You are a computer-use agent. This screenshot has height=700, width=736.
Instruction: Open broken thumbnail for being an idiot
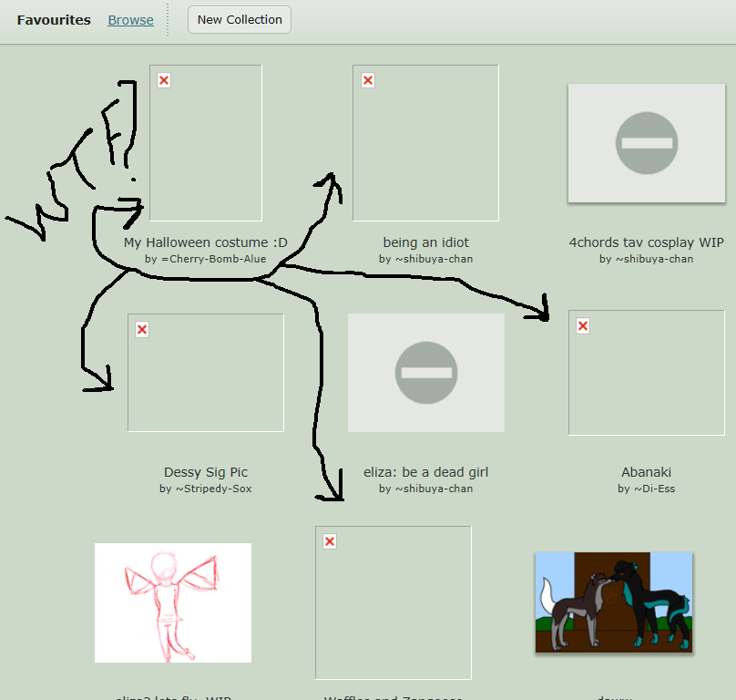(425, 143)
